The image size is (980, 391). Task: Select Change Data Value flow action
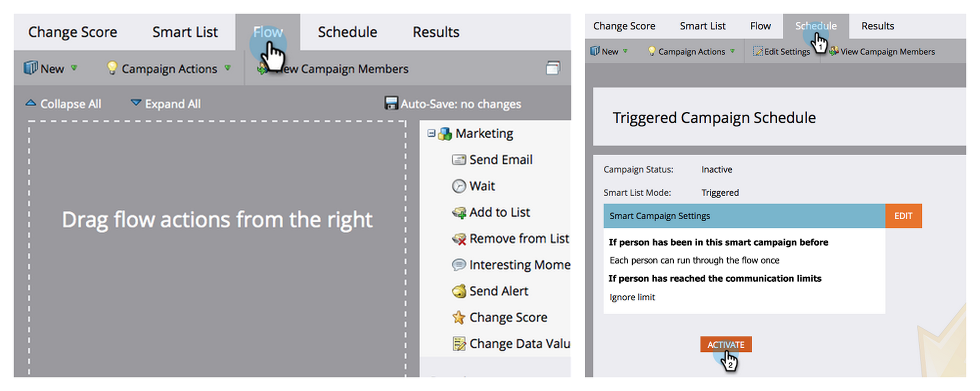pyautogui.click(x=511, y=344)
